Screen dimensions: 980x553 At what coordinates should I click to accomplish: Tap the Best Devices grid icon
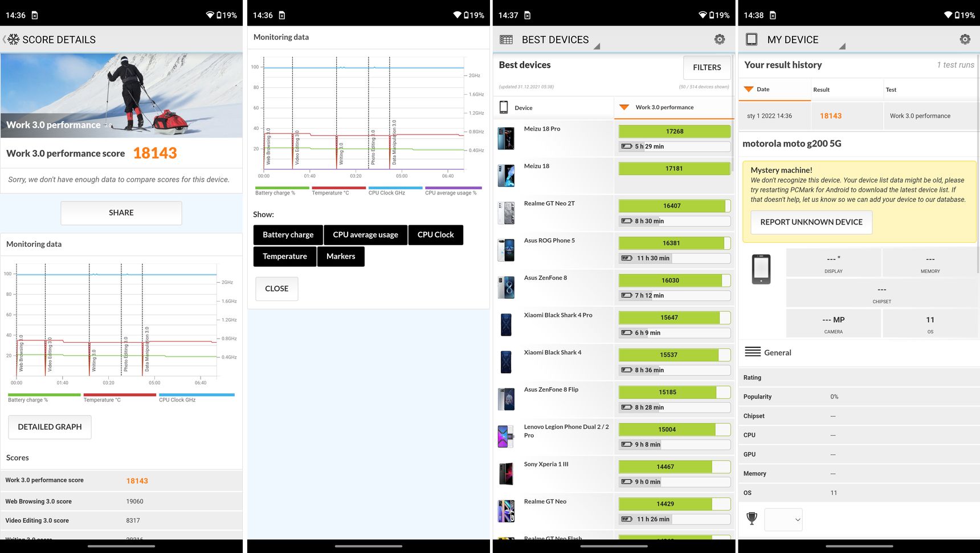[x=506, y=39]
